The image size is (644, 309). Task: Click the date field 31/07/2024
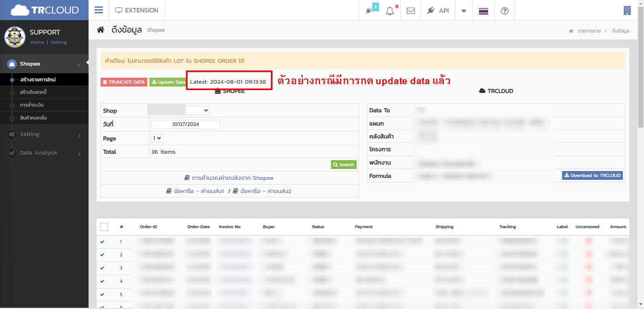(x=186, y=124)
